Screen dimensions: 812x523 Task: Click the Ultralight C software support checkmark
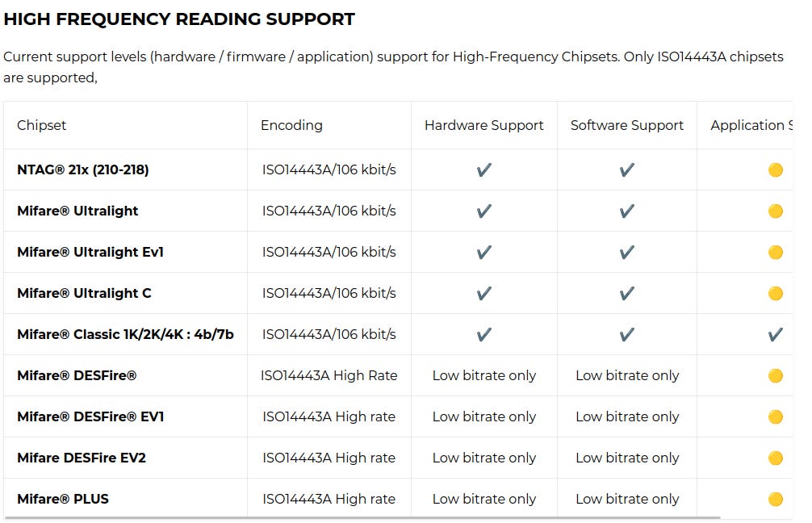pyautogui.click(x=627, y=293)
